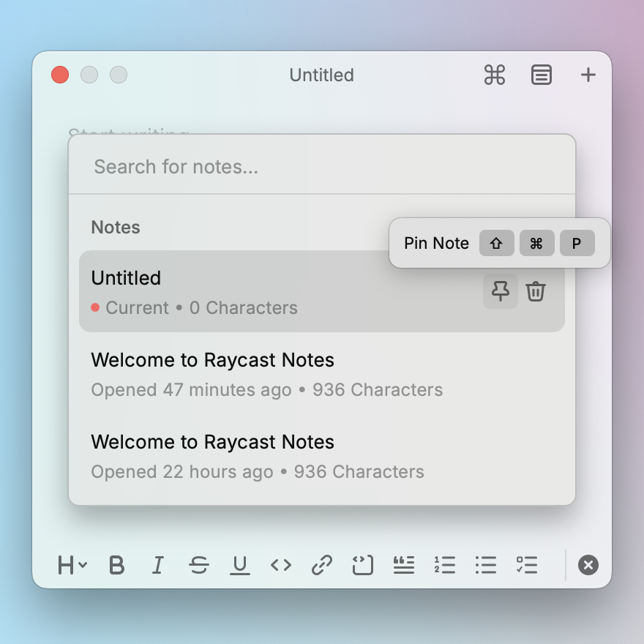Image resolution: width=644 pixels, height=644 pixels.
Task: Click the Untitled window title
Action: [321, 75]
